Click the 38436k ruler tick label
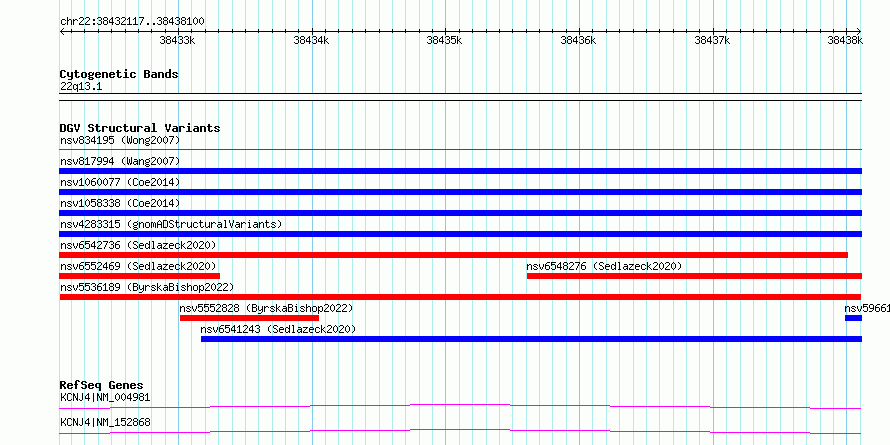Screen dimensions: 890x445 (x=578, y=40)
